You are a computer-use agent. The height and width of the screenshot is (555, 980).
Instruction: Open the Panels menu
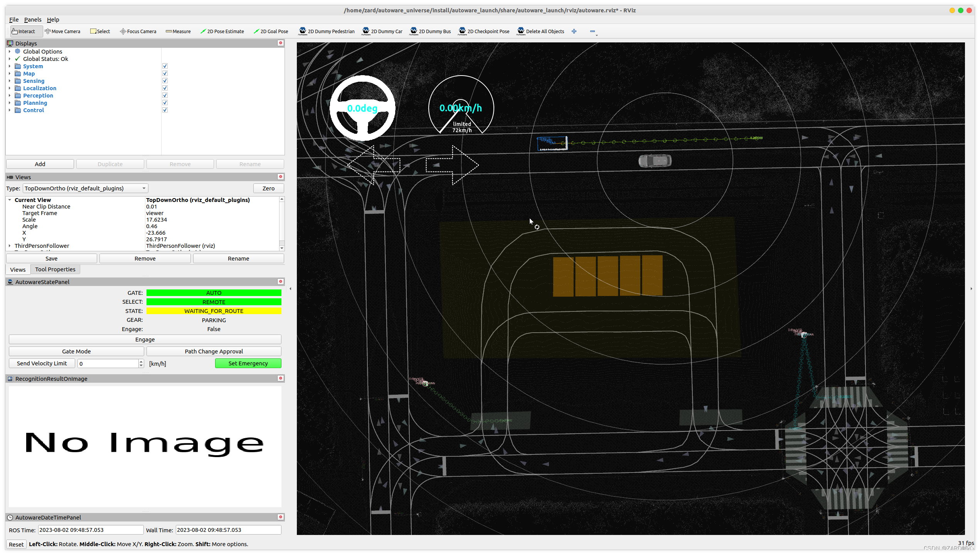coord(32,20)
